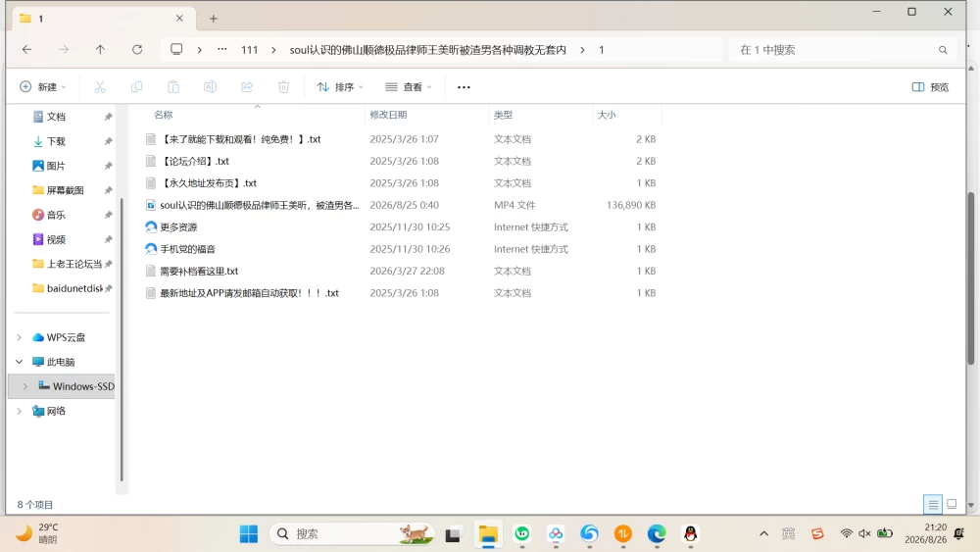This screenshot has width=980, height=552.
Task: Click the Delete trash icon
Action: pos(284,87)
